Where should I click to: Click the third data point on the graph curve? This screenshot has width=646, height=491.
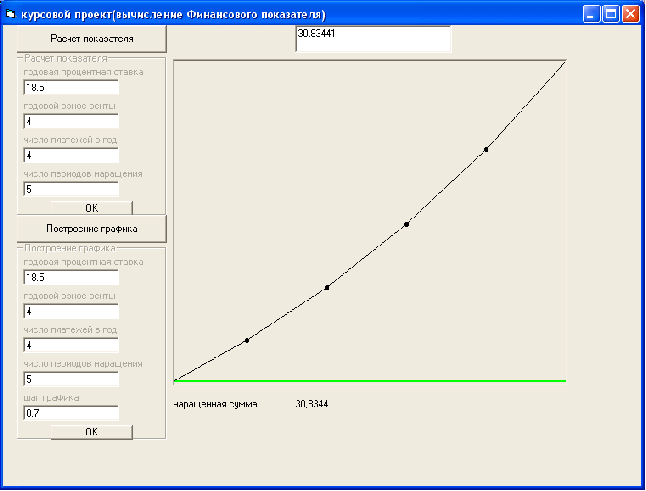click(x=407, y=224)
